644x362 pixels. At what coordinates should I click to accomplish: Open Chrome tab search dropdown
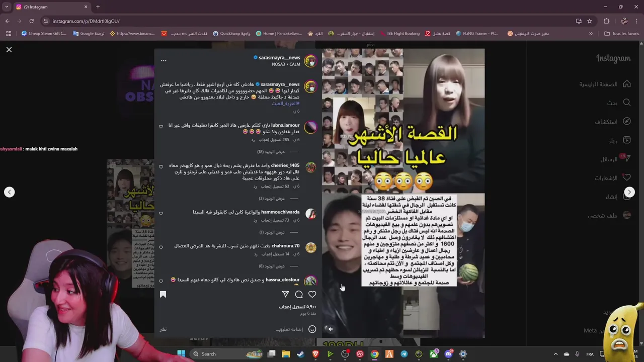(x=7, y=7)
